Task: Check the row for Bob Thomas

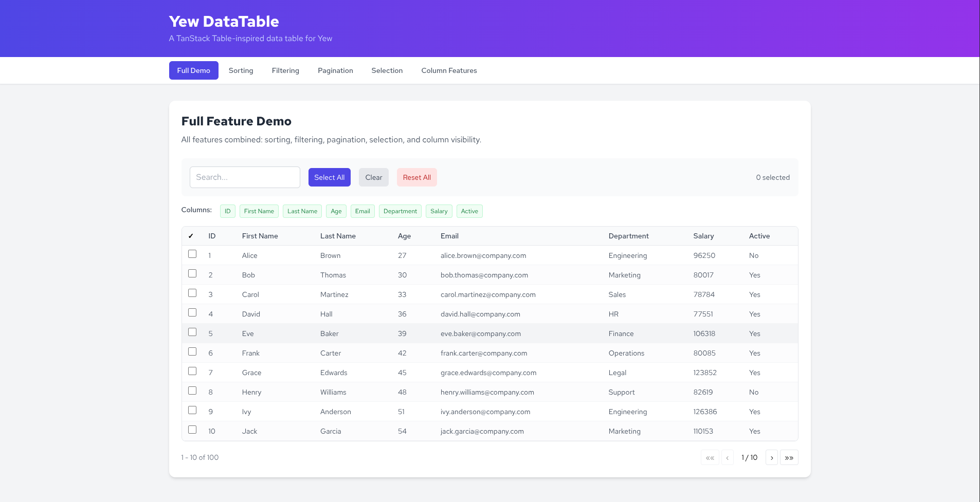Action: [x=192, y=273]
